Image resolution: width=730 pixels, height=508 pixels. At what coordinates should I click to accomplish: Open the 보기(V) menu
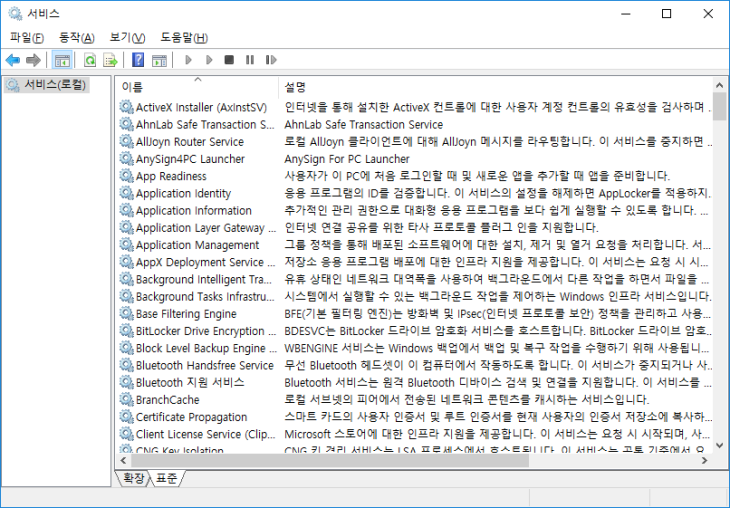(x=126, y=38)
